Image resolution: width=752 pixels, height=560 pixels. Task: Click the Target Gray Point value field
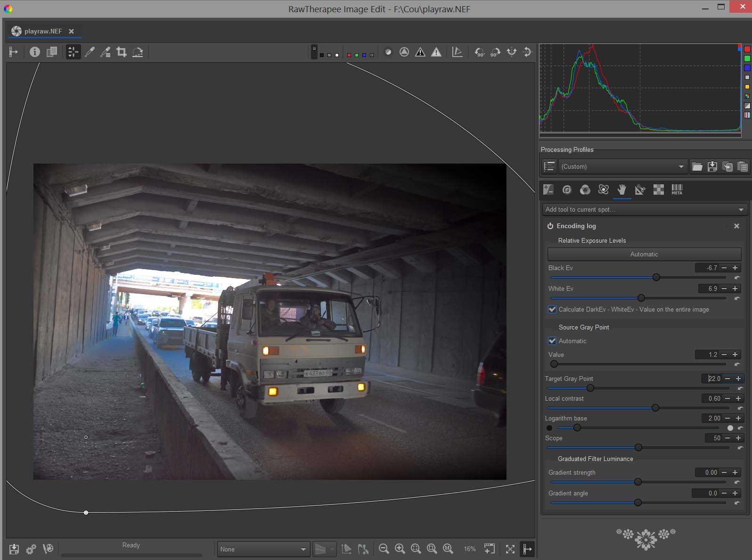pos(713,379)
